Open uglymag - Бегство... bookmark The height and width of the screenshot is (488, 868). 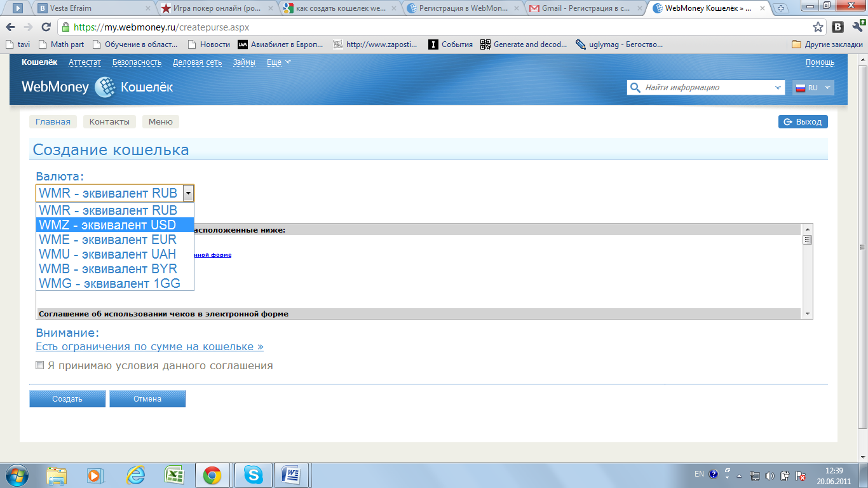(619, 44)
